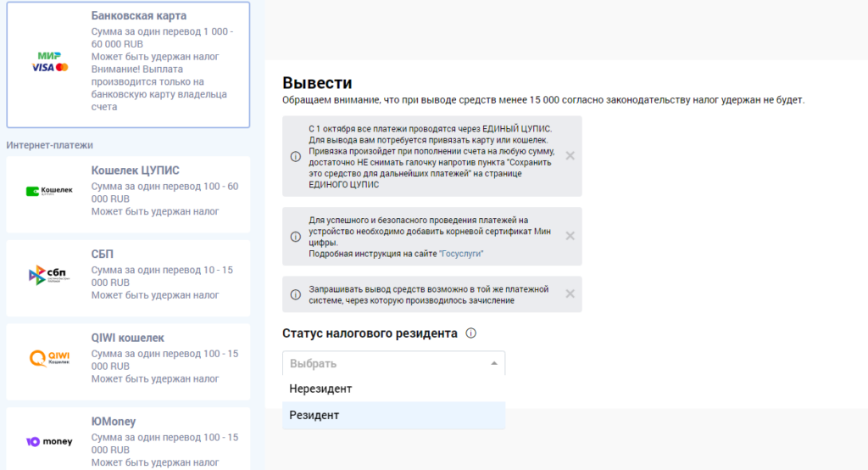Image resolution: width=868 pixels, height=470 pixels.
Task: Choose the Кошелек ЦУПИС payment option
Action: click(x=128, y=194)
